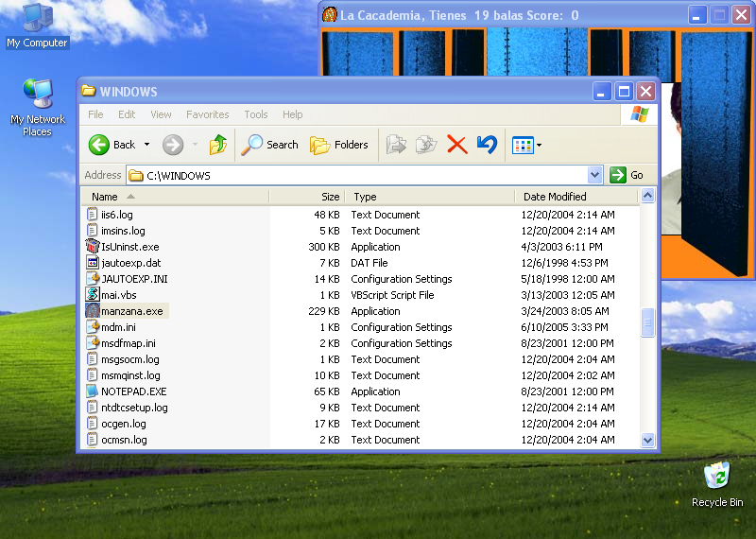This screenshot has height=539, width=756.
Task: Click the blue Undo arrow icon
Action: pyautogui.click(x=487, y=145)
